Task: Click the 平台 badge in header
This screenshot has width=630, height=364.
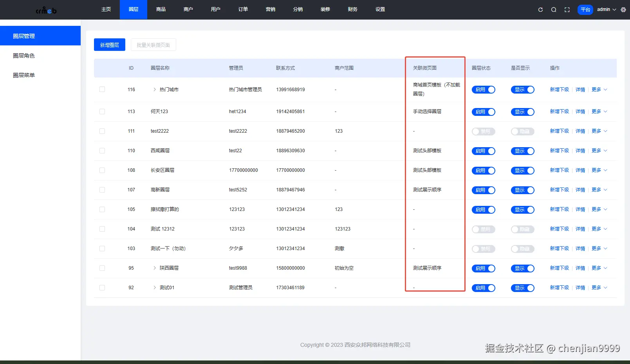Action: coord(585,10)
